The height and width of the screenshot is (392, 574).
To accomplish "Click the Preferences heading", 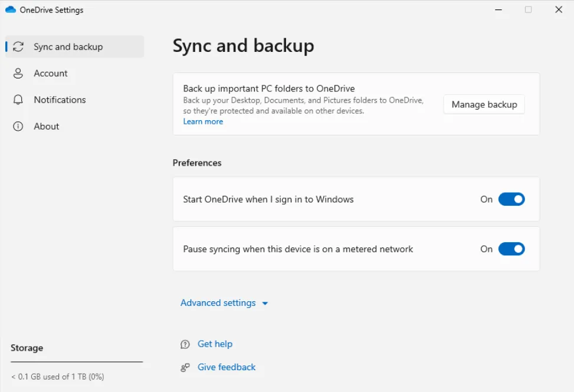I will [x=197, y=163].
